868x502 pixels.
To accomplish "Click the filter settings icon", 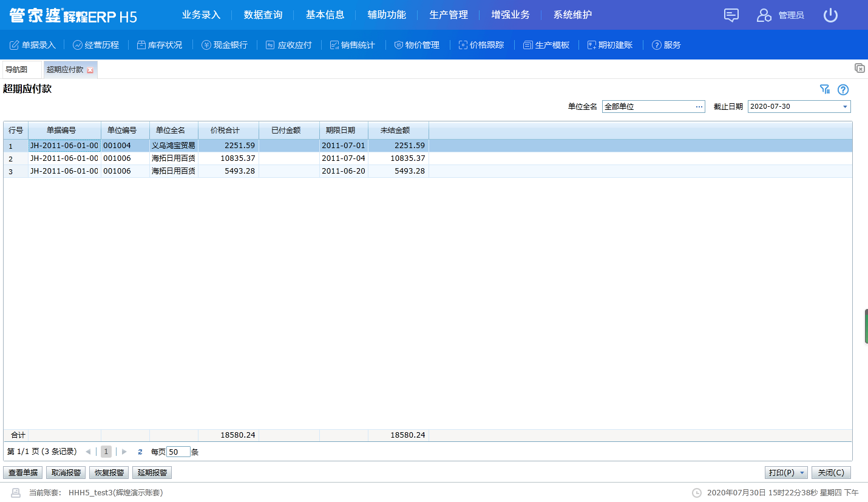I will tap(825, 90).
